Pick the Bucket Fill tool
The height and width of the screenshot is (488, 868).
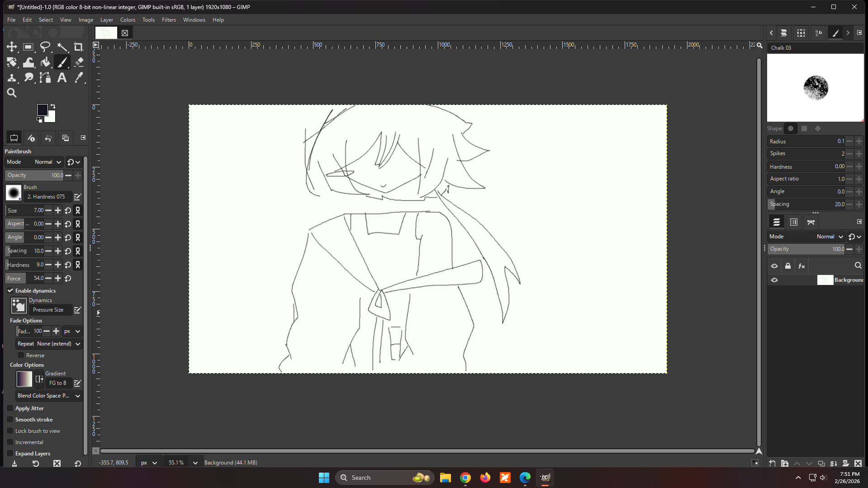(x=45, y=62)
